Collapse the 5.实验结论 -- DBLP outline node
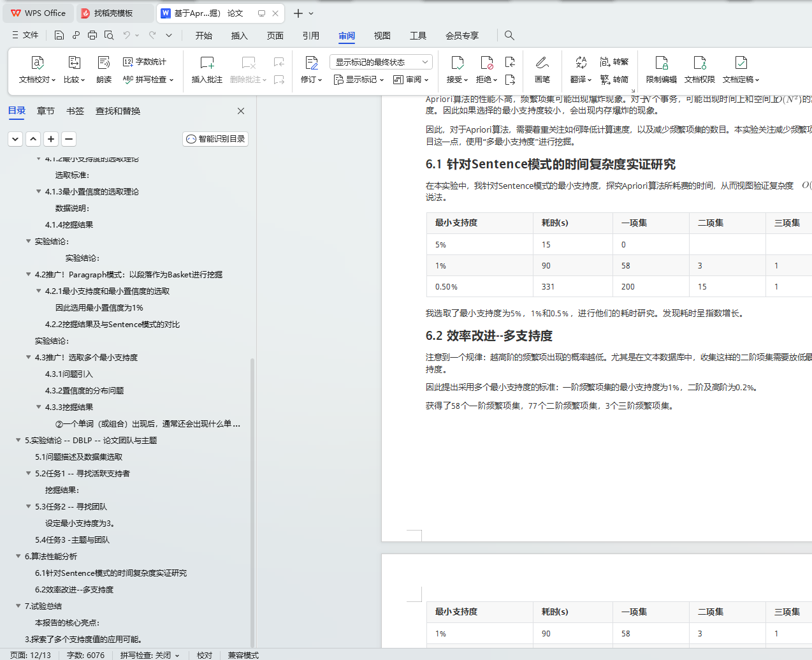 click(18, 440)
